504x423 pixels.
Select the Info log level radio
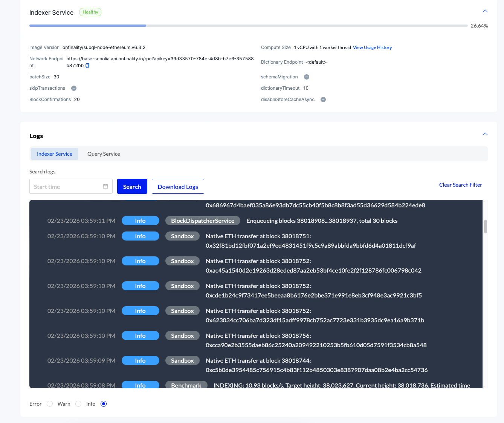pos(104,404)
